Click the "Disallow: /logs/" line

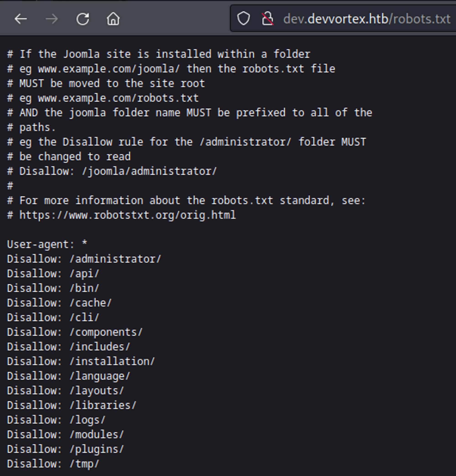tap(56, 420)
